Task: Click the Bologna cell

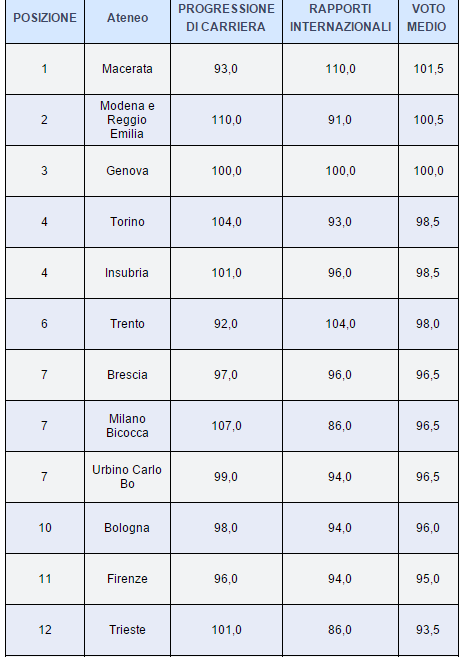Action: (x=127, y=528)
